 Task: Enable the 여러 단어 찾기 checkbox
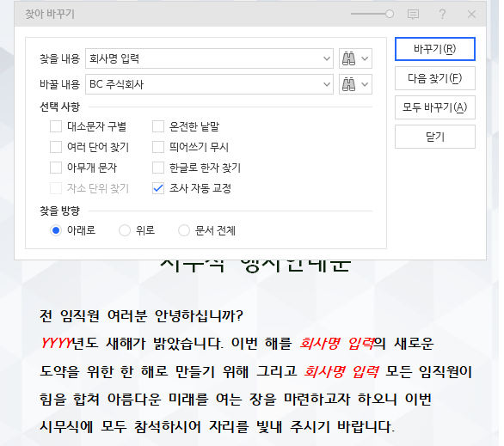[x=56, y=147]
